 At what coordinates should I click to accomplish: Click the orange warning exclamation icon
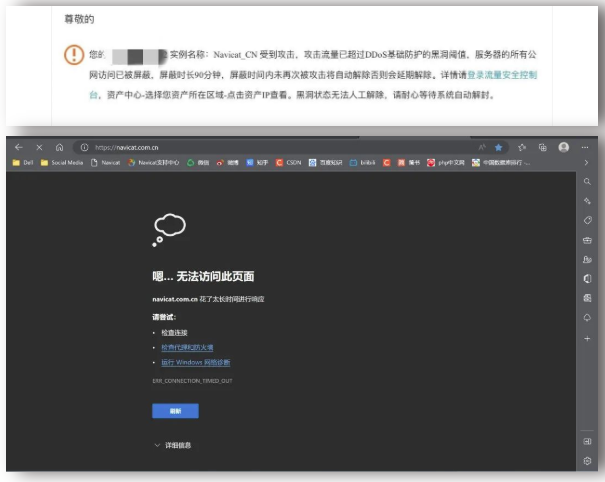[74, 54]
